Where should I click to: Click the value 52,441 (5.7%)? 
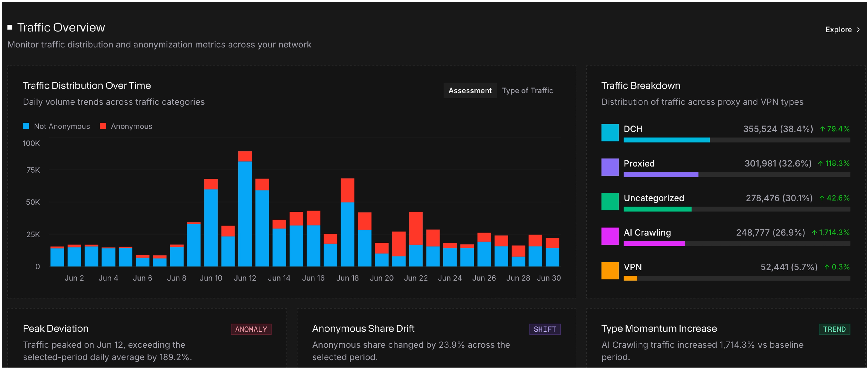coord(789,267)
